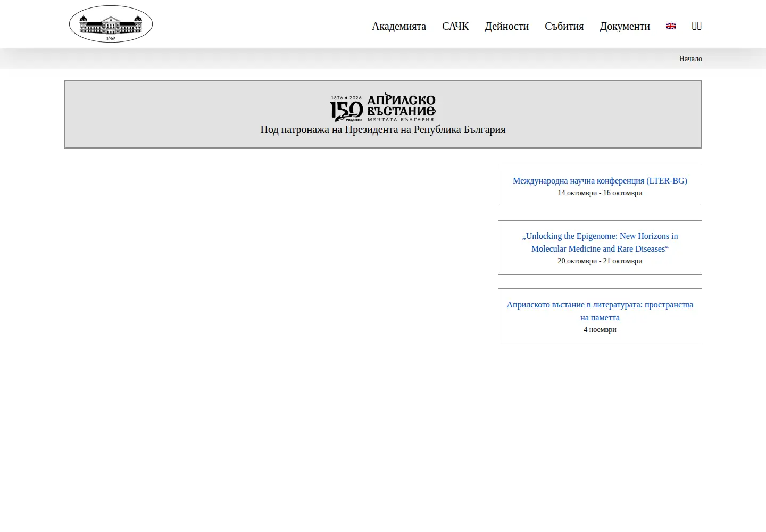Click 'Под патронажа на Президента' caption text
Image resolution: width=766 pixels, height=532 pixels.
pyautogui.click(x=383, y=130)
